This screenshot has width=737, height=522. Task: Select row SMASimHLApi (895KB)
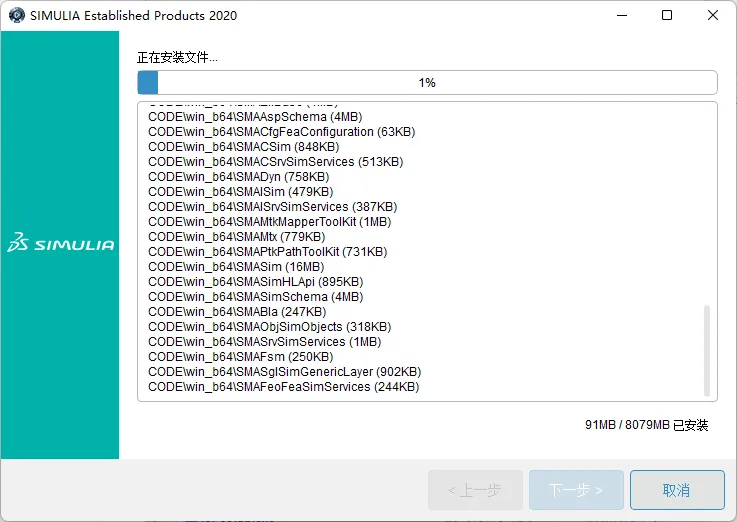pos(256,282)
